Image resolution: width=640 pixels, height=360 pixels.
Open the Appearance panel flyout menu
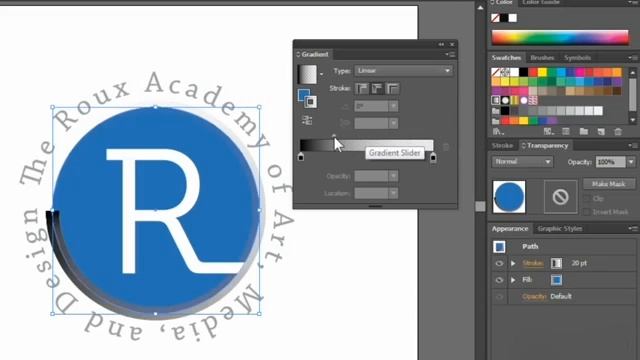click(x=633, y=229)
